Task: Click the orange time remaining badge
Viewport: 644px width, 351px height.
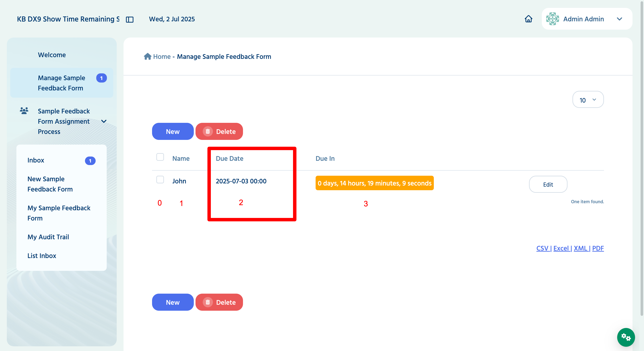Action: tap(375, 183)
